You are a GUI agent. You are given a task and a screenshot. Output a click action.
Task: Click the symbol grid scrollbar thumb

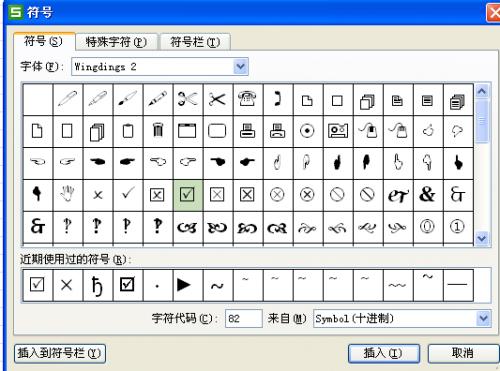(482, 121)
